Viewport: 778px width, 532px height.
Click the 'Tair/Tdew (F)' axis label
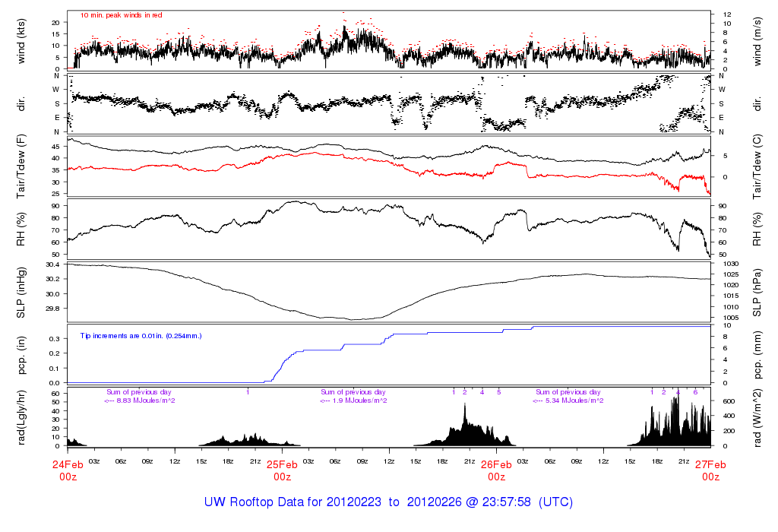tap(21, 166)
